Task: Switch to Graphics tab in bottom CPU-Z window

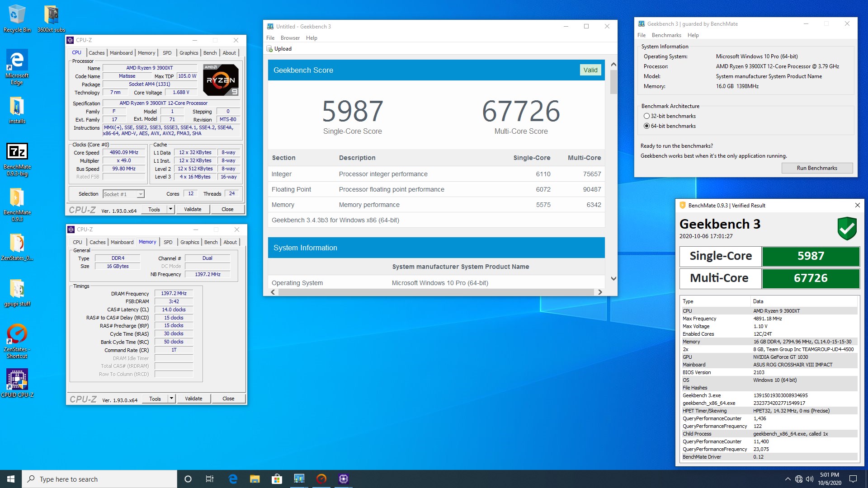Action: (x=189, y=242)
